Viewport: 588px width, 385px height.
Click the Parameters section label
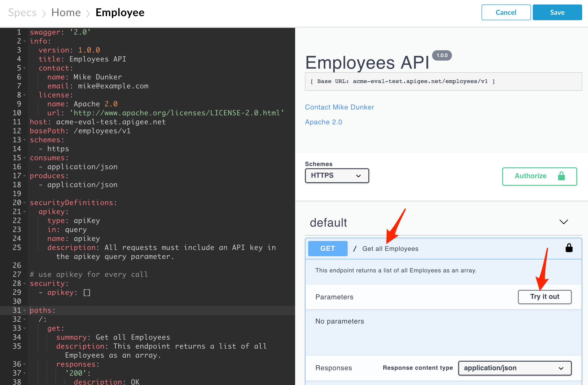tap(334, 297)
